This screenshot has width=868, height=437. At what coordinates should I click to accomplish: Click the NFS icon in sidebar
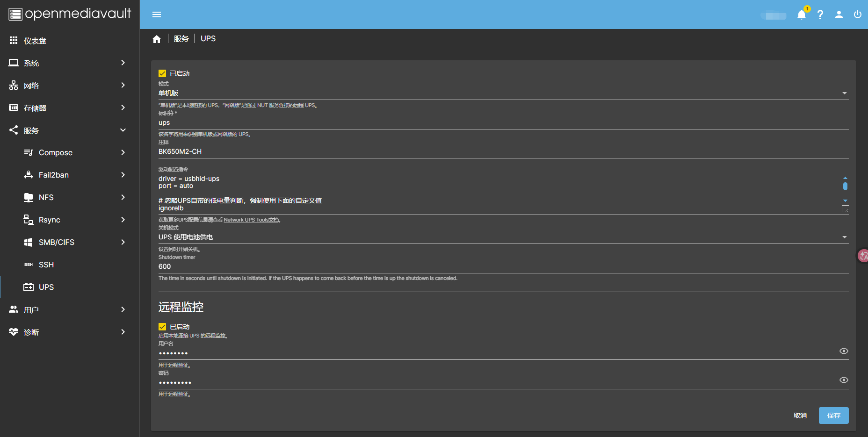click(x=29, y=197)
